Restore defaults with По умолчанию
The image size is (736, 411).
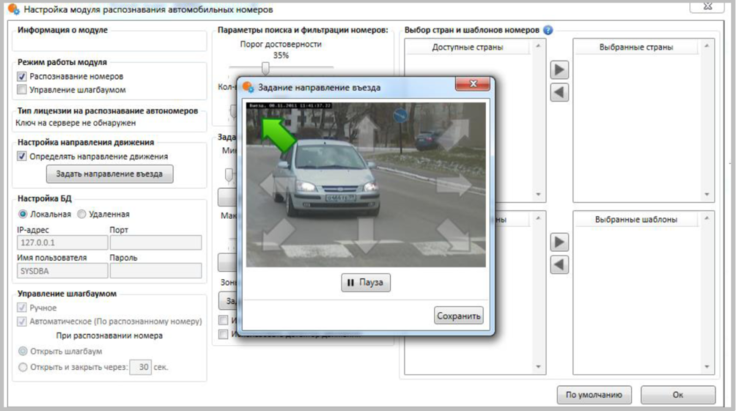click(x=594, y=395)
